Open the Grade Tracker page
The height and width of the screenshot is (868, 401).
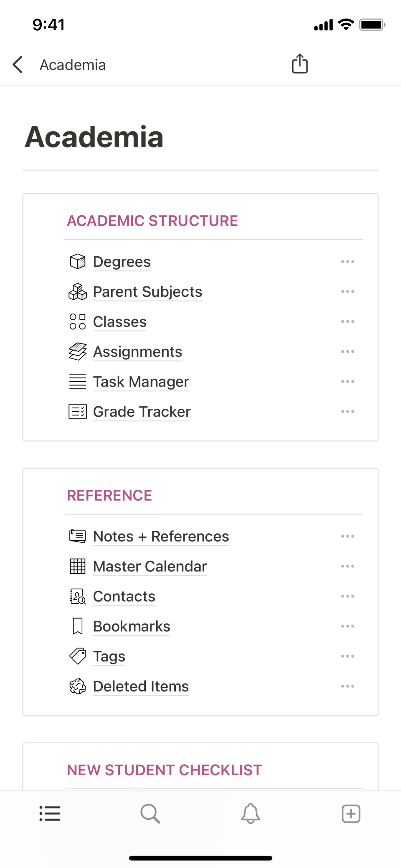(x=142, y=412)
